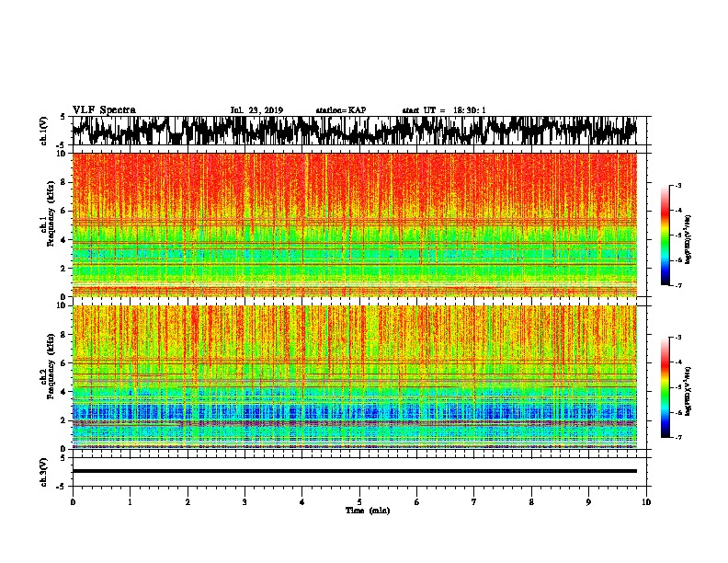Click the ch.2 color scale "-3" label

(678, 338)
